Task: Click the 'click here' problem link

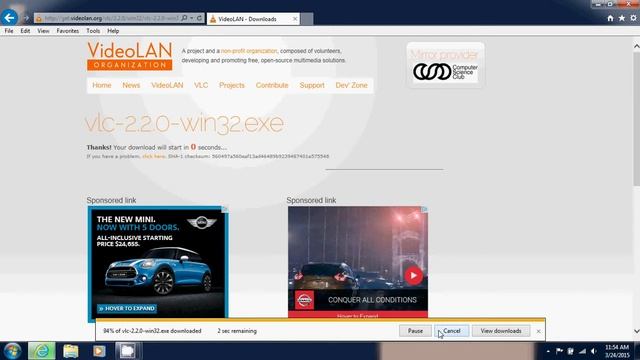Action: pos(154,156)
